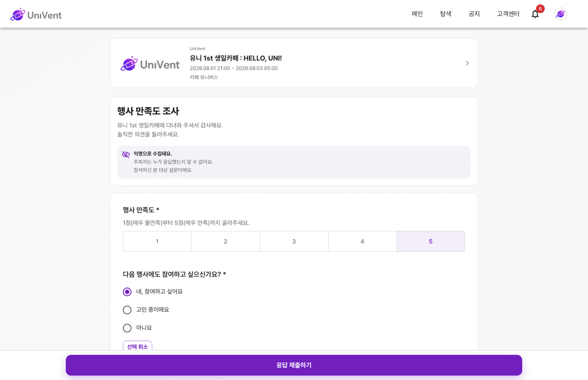The image size is (588, 380).
Task: Click the 다음 행사에도 참여하고 싶으신가요? question label
Action: [x=174, y=274]
